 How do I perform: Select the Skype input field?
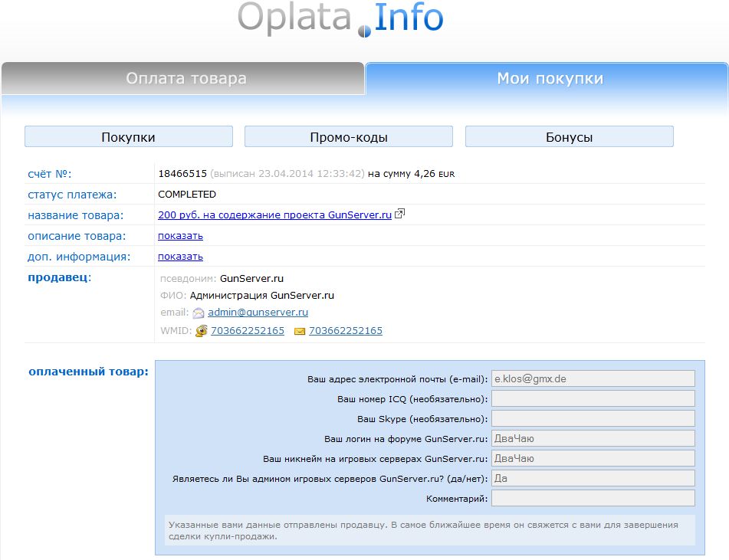[593, 418]
